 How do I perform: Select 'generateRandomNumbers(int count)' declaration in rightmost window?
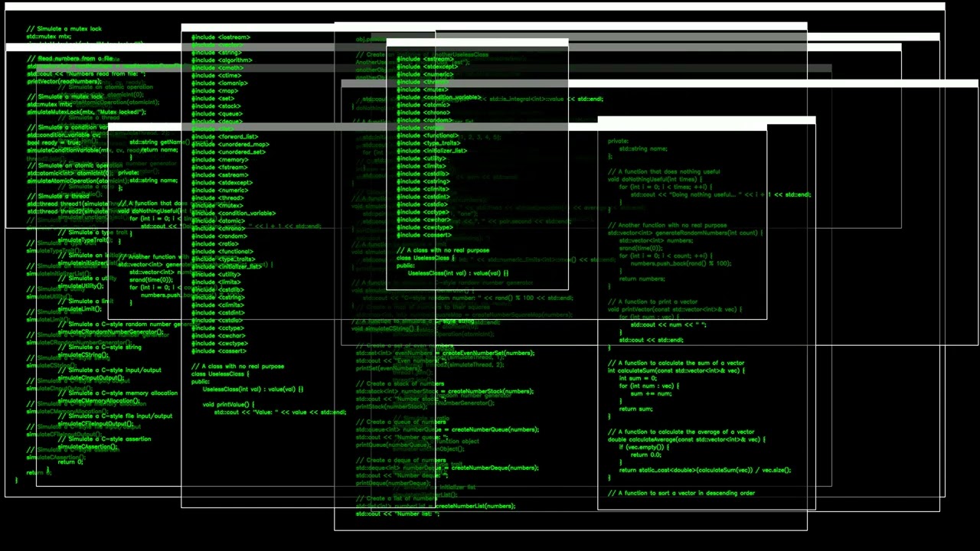(x=684, y=233)
